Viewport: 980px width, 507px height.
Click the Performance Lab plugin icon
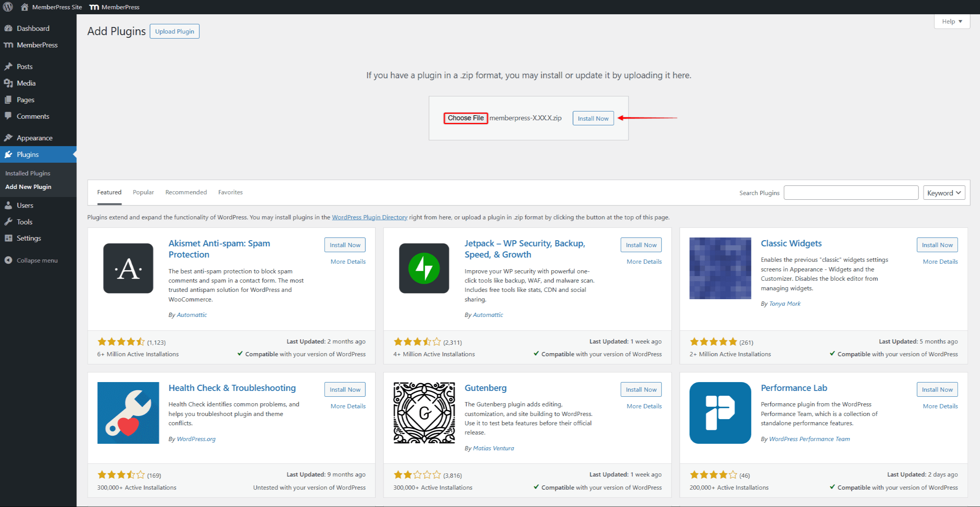[720, 413]
